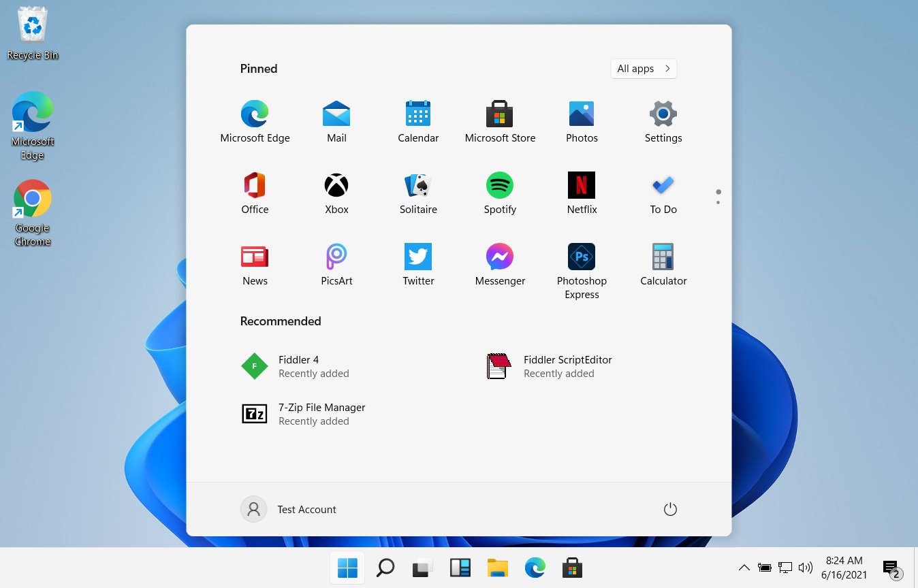Viewport: 918px width, 588px height.
Task: Open the Twitter pinned app
Action: click(x=418, y=257)
